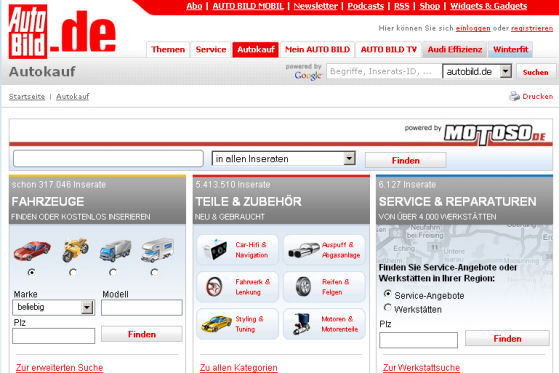
Task: Open the Shop link
Action: click(430, 6)
